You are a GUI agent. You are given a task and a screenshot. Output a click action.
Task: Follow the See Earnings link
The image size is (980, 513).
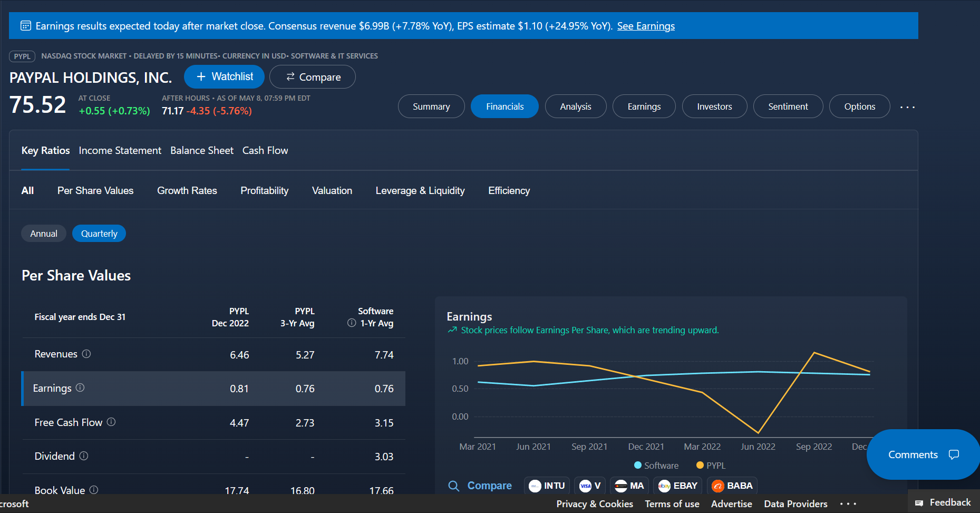tap(646, 26)
